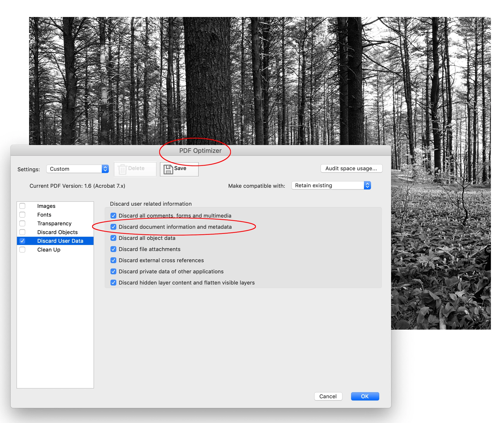Screen dimensions: 504x423
Task: Uncheck Discard all object data
Action: tap(113, 238)
